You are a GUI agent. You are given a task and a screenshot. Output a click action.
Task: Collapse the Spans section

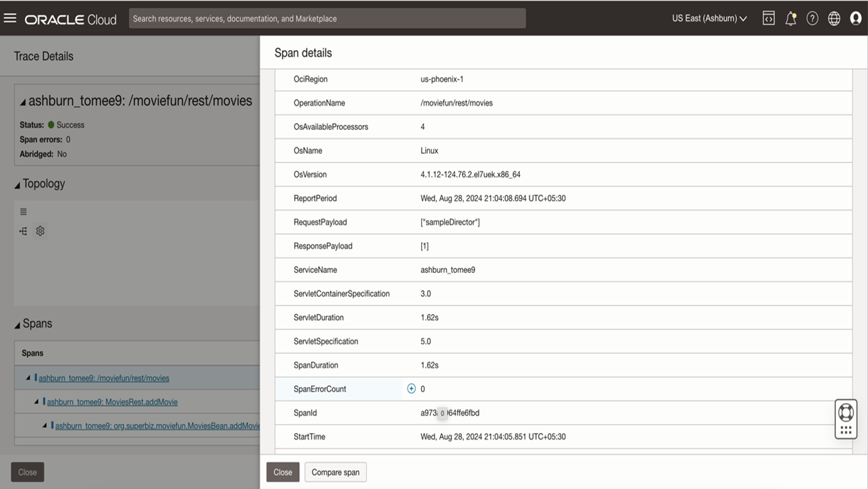(18, 325)
